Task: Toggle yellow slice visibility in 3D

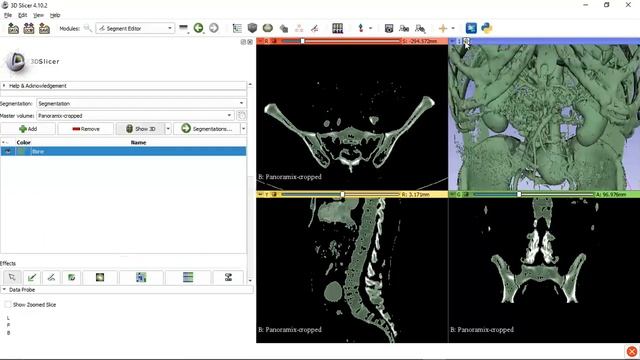Action: click(274, 194)
